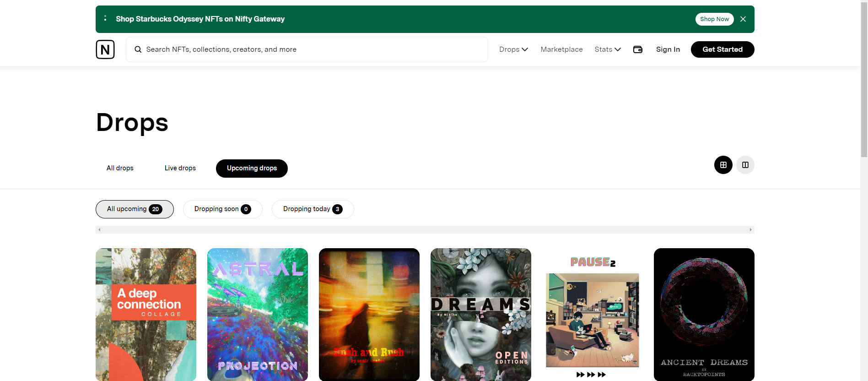
Task: Click the Get Started button
Action: [722, 49]
